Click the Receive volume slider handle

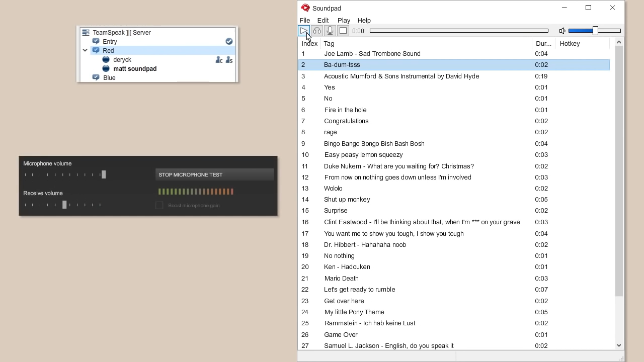pos(64,205)
